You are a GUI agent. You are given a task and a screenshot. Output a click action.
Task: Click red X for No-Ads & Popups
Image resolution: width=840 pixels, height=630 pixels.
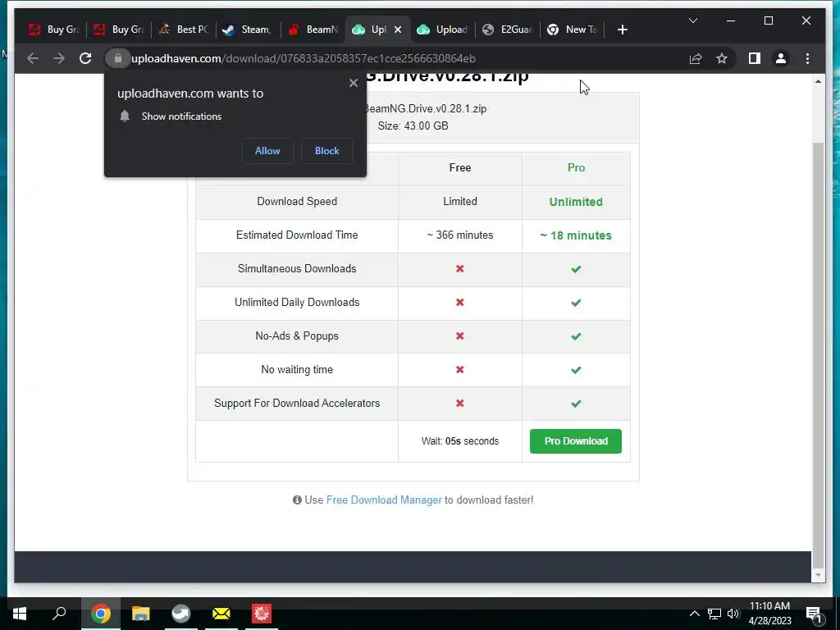459,336
